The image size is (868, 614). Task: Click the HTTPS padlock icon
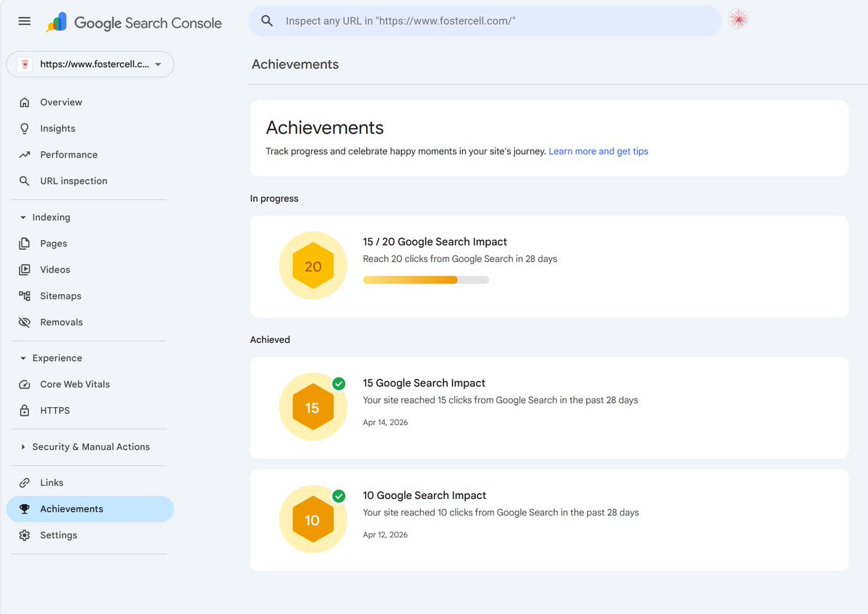pos(25,410)
